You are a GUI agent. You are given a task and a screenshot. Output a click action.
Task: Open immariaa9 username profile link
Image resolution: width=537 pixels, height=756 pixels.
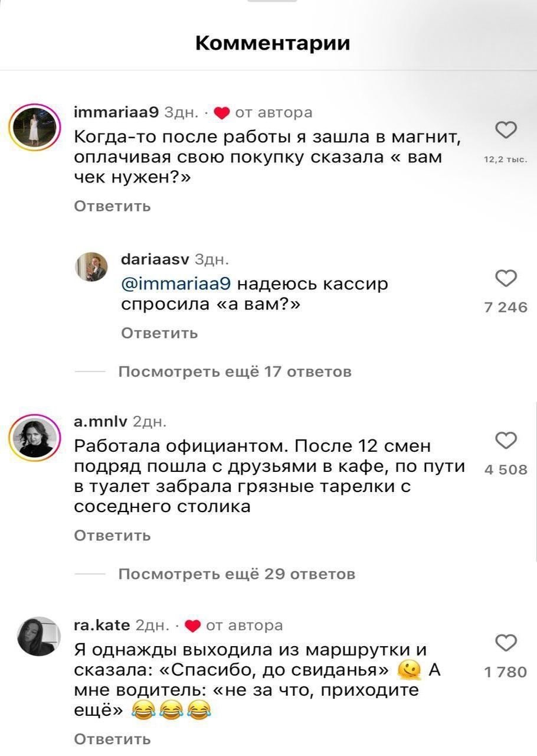(116, 112)
